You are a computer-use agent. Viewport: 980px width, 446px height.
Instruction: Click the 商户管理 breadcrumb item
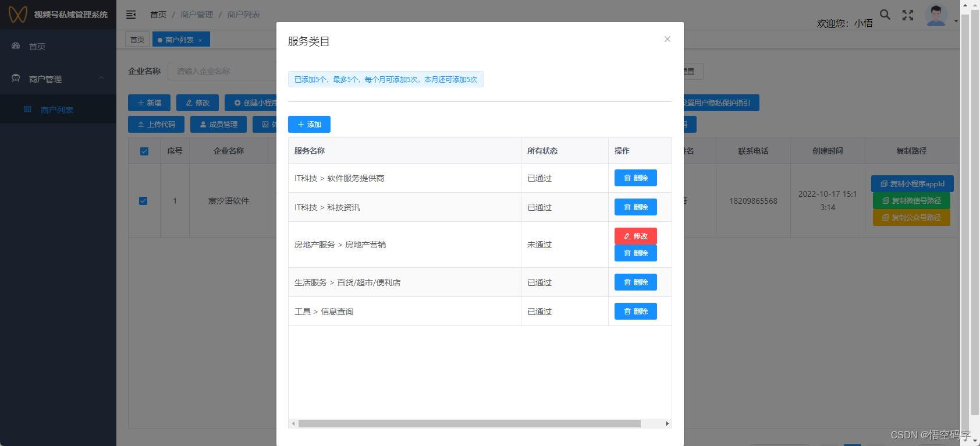coord(197,15)
